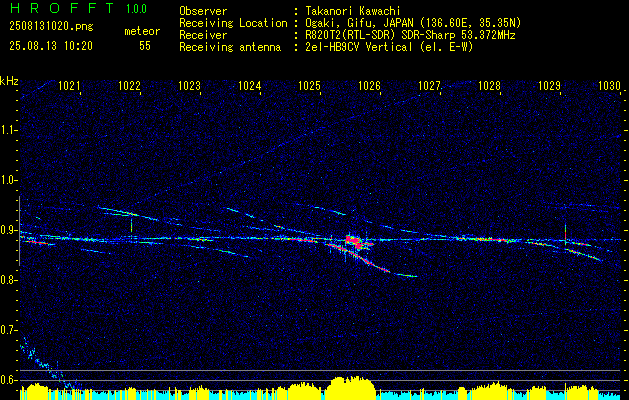The height and width of the screenshot is (400, 629).
Task: Click the 1024 time axis marker
Action: click(x=250, y=86)
